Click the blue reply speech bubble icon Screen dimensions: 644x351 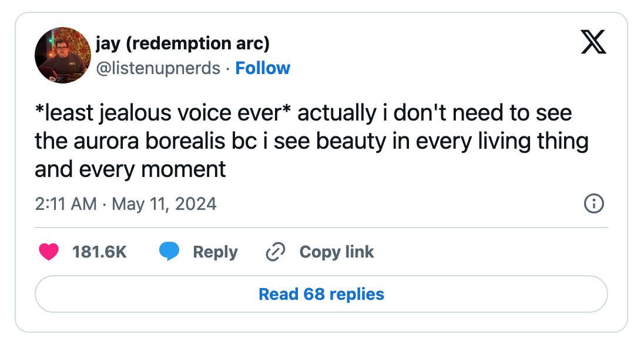click(x=169, y=252)
